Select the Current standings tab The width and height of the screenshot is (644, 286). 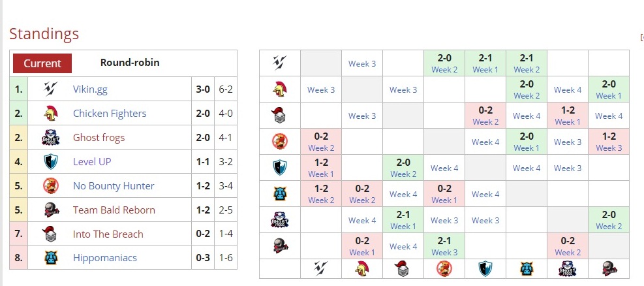click(x=42, y=63)
